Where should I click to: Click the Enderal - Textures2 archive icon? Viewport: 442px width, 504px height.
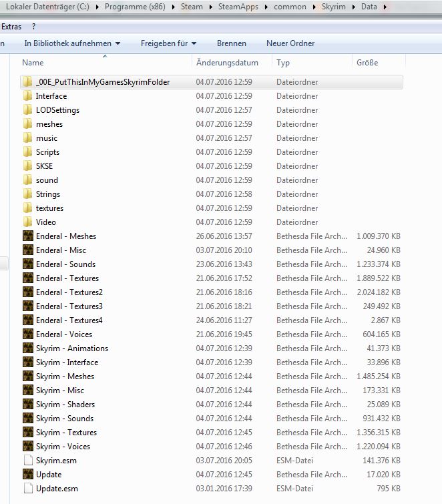pos(28,292)
